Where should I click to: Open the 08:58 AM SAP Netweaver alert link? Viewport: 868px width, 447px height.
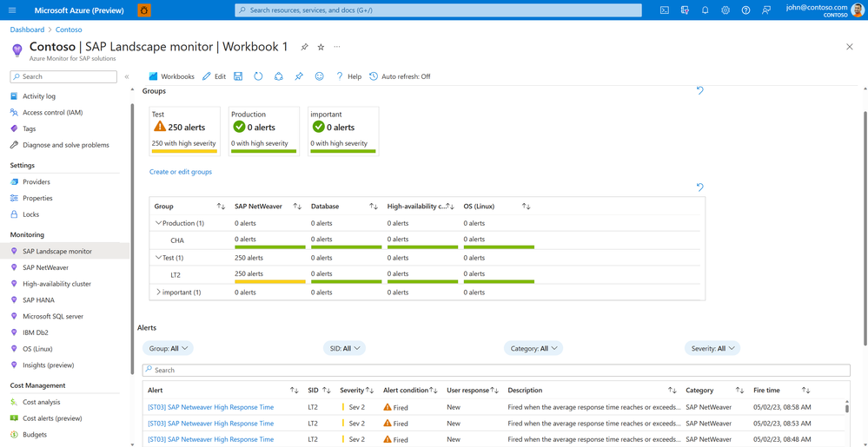(211, 407)
